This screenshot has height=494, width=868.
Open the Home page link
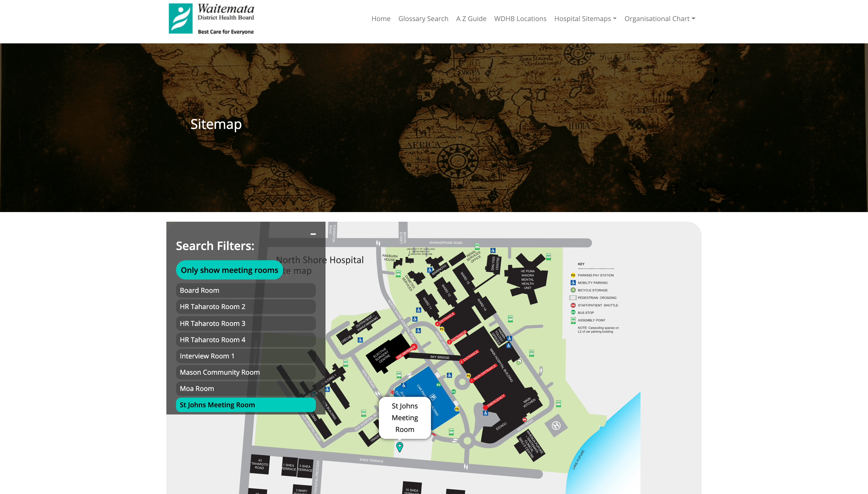[x=381, y=19]
